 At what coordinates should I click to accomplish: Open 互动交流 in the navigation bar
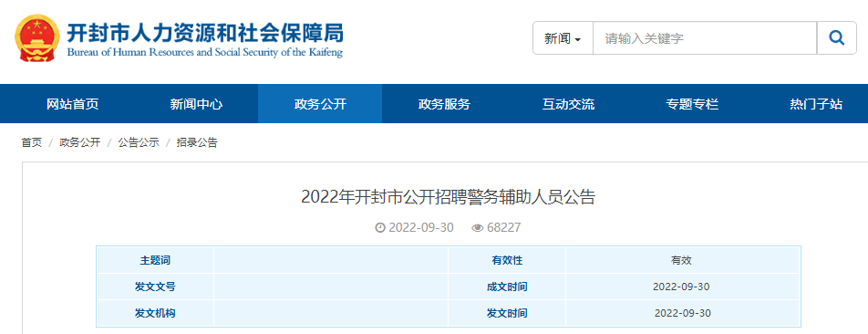[x=568, y=104]
